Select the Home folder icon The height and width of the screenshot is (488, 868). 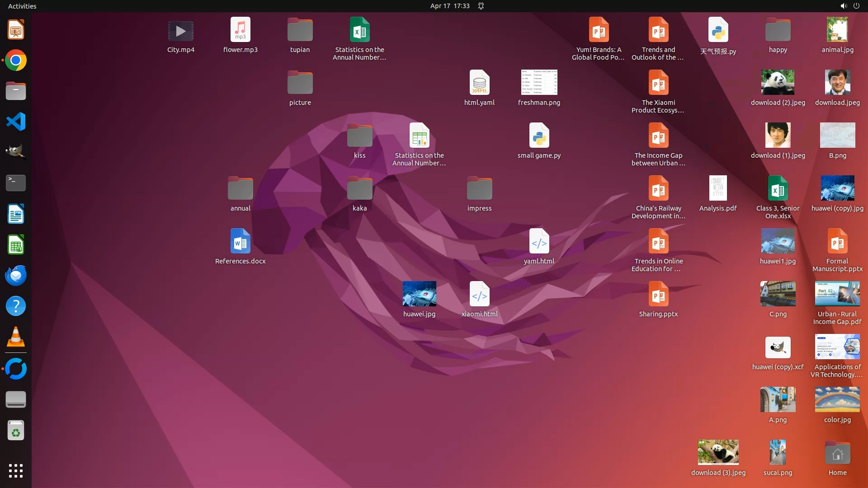point(837,454)
